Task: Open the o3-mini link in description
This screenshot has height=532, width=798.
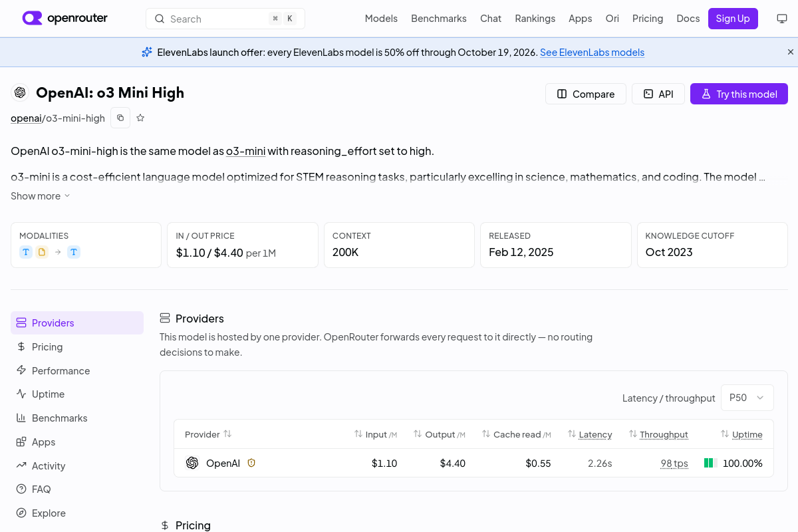Action: point(246,151)
